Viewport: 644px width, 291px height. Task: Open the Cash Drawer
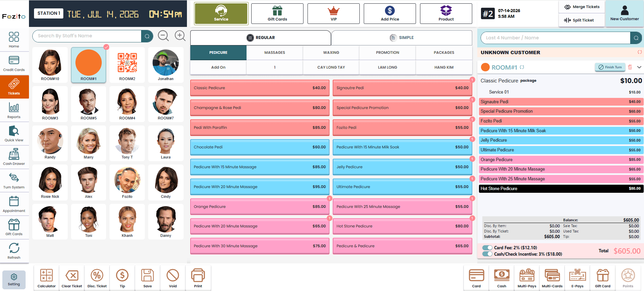pos(14,157)
